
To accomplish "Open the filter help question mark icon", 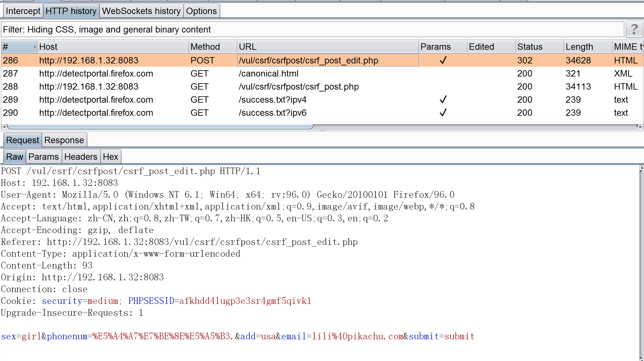I will click(x=634, y=29).
